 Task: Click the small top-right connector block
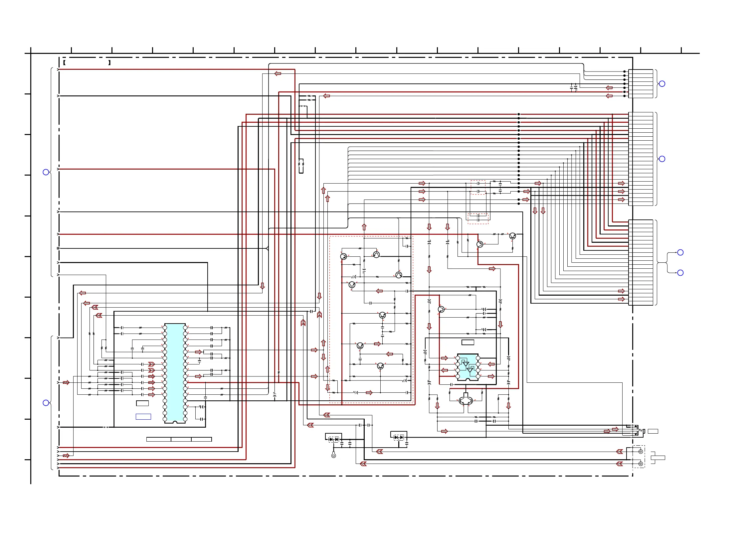[640, 84]
